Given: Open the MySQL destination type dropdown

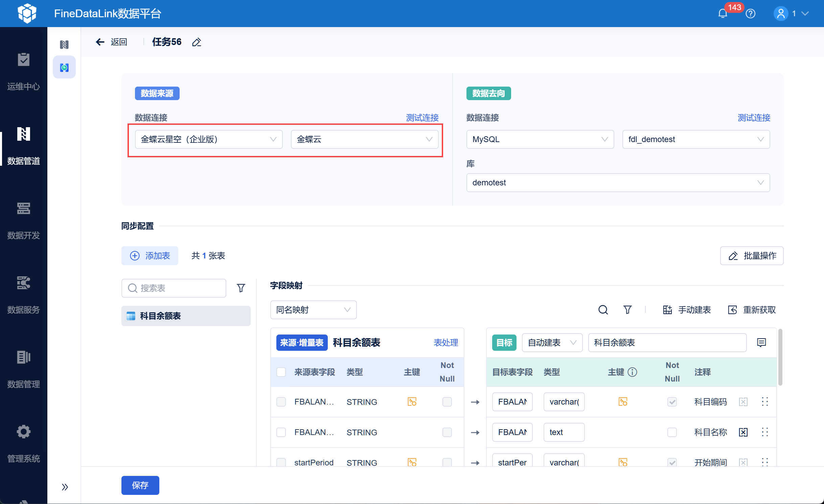Looking at the screenshot, I should [540, 139].
